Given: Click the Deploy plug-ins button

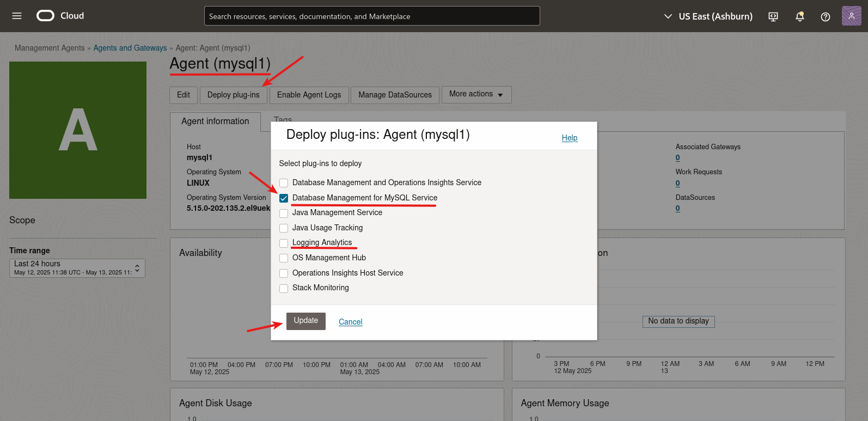Looking at the screenshot, I should [x=234, y=95].
